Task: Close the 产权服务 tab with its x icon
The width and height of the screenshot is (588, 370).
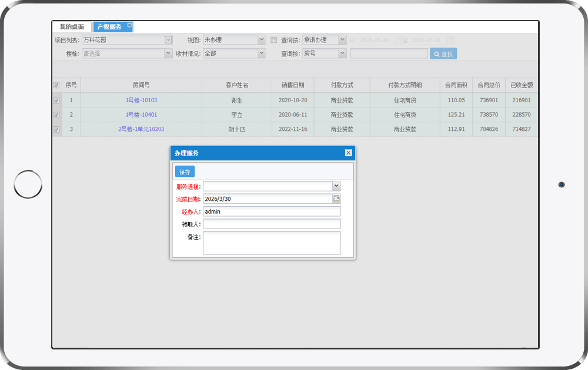Action: point(129,25)
